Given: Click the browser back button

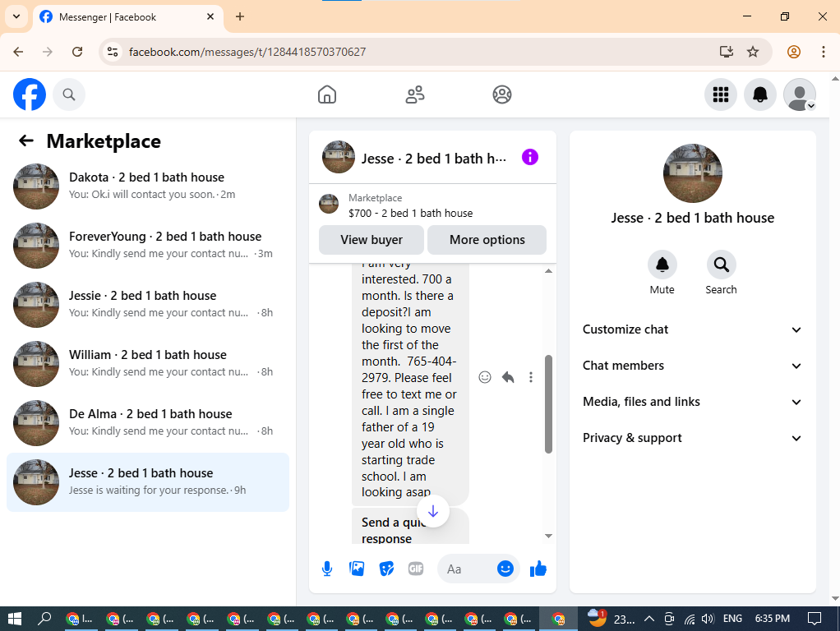Looking at the screenshot, I should click(18, 52).
